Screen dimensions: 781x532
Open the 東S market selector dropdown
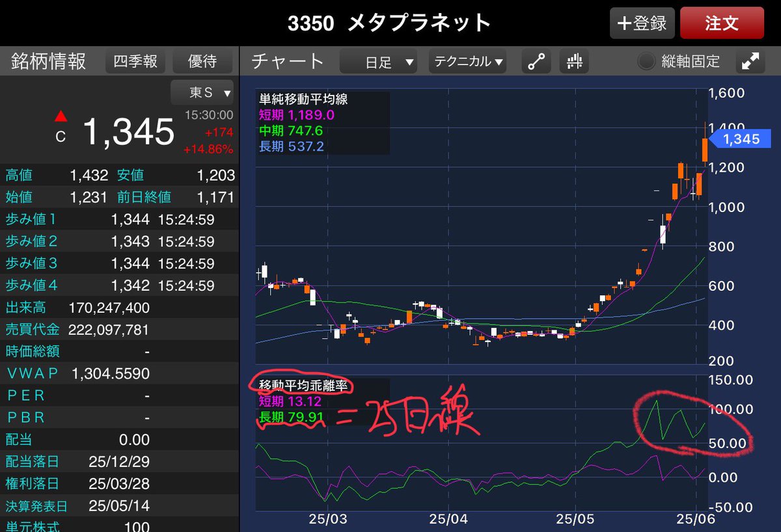click(x=202, y=92)
